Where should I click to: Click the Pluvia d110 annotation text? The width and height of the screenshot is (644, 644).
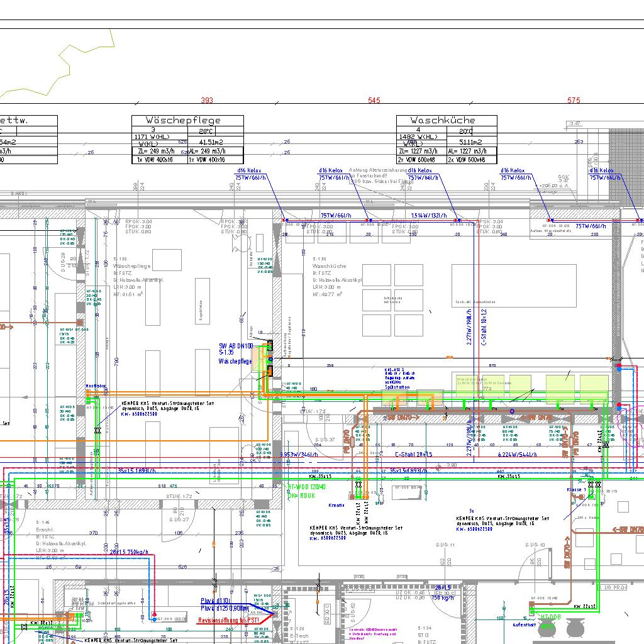(x=215, y=602)
